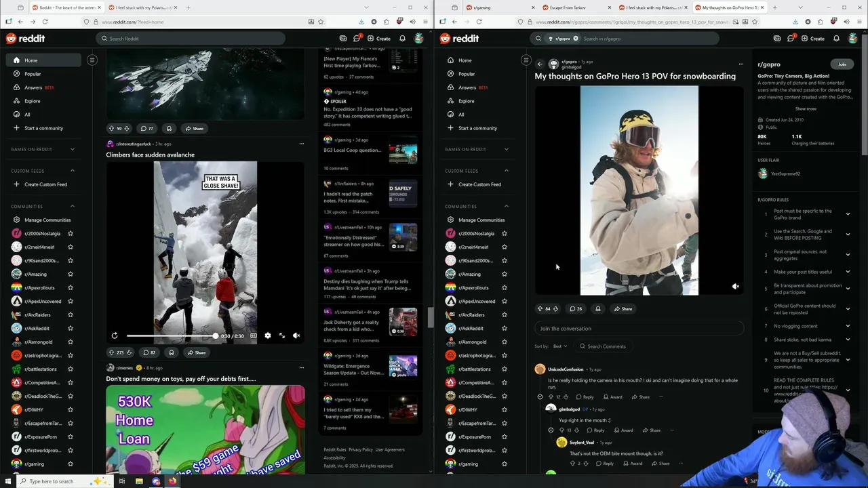The image size is (868, 488).
Task: Collapse the Custom Feeds section in right window
Action: point(507,171)
